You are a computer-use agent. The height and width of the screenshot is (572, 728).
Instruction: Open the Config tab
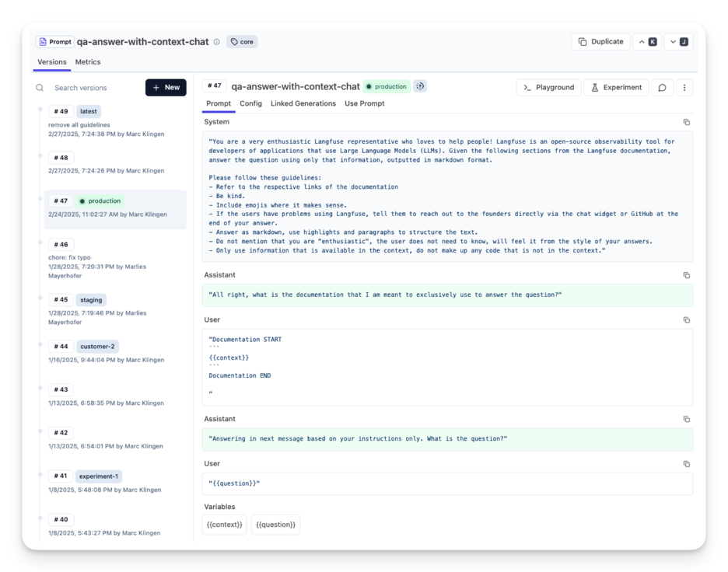(x=250, y=103)
